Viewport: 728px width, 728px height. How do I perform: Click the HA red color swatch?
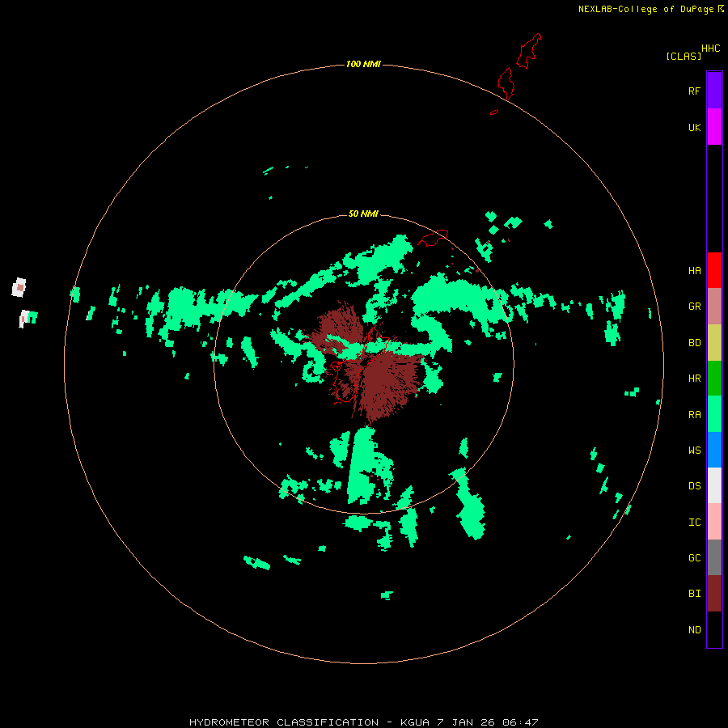pyautogui.click(x=714, y=270)
